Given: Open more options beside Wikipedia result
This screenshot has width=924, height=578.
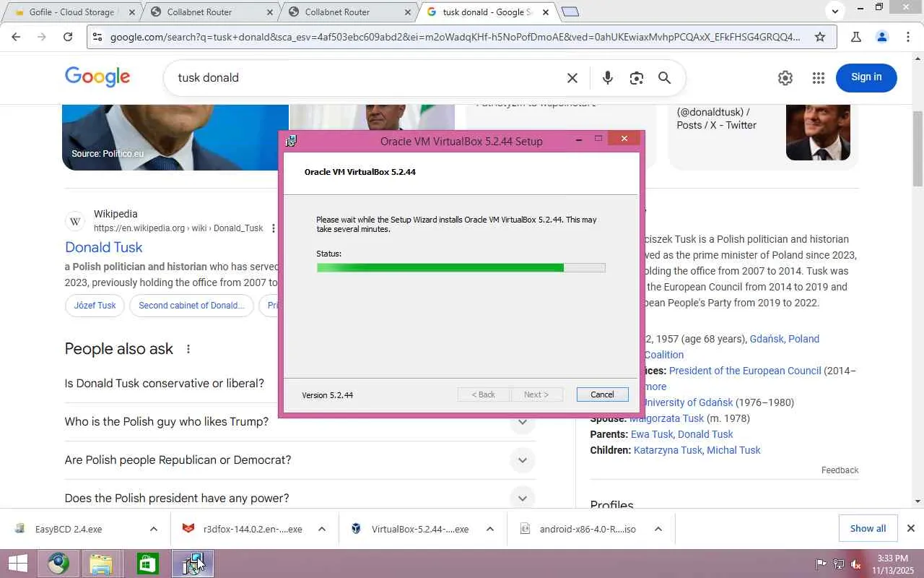Looking at the screenshot, I should click(274, 228).
